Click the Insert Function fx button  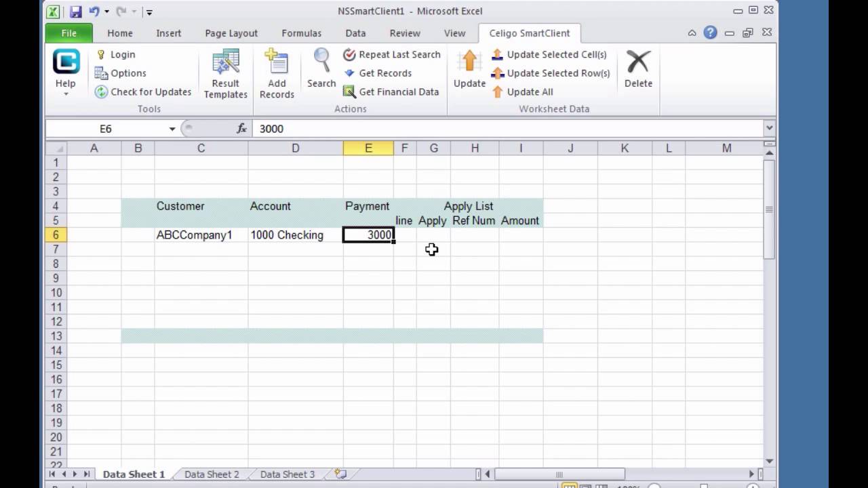241,129
